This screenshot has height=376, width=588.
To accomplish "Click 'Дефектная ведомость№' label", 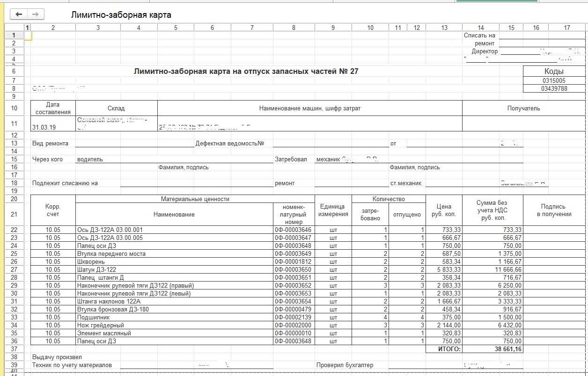I will (230, 144).
